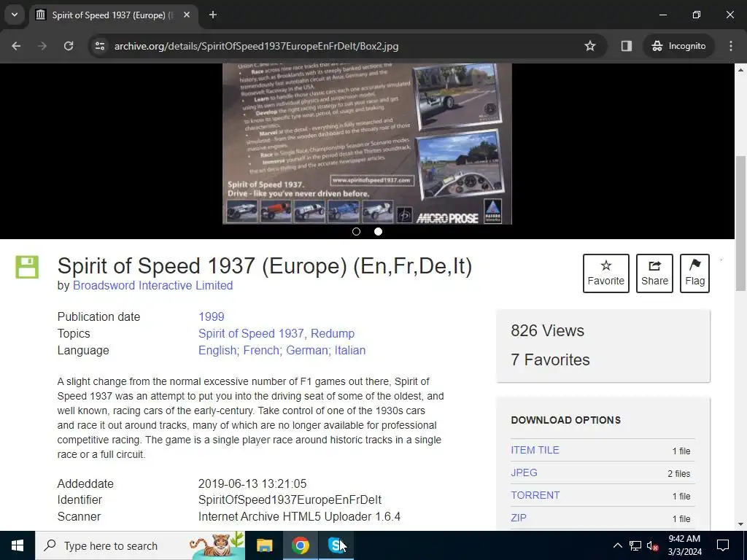Click the Addeddate value 2019-06-13 13:21:05
The height and width of the screenshot is (560, 747).
(252, 484)
